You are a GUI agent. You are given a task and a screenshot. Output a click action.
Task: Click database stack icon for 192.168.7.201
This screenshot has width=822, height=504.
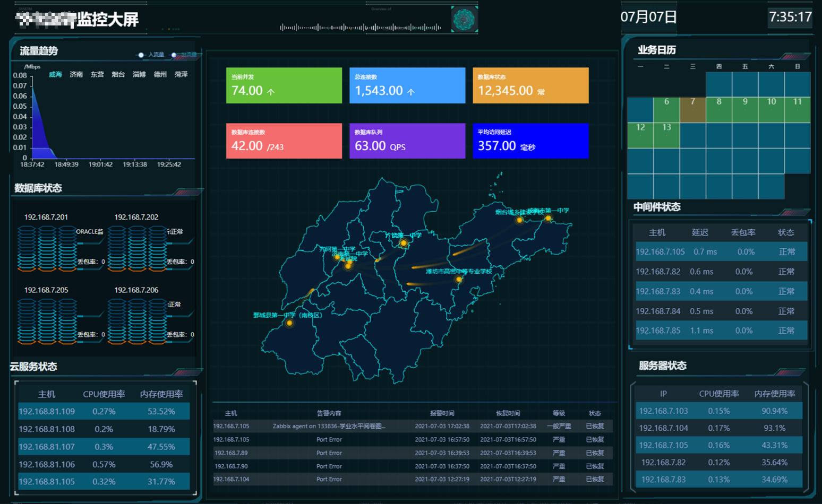click(x=47, y=248)
